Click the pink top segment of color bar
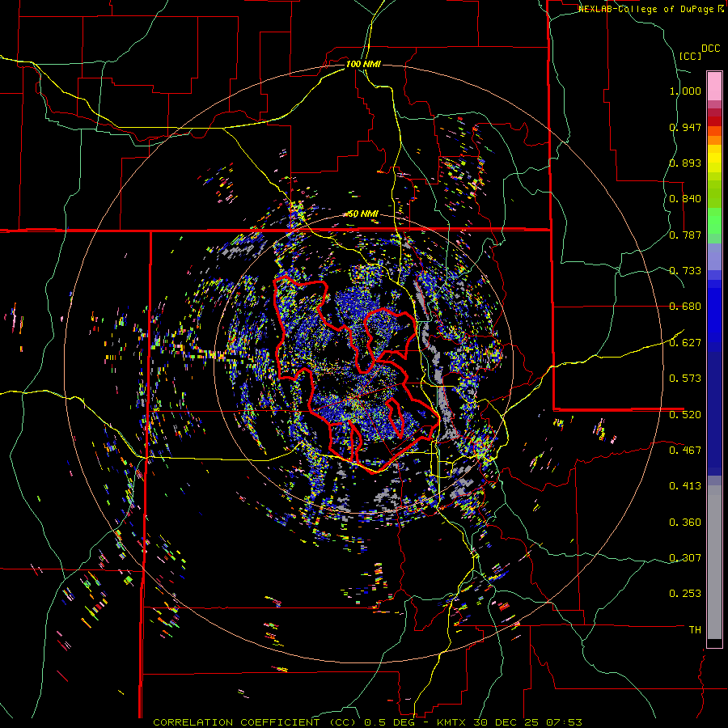 click(x=714, y=86)
